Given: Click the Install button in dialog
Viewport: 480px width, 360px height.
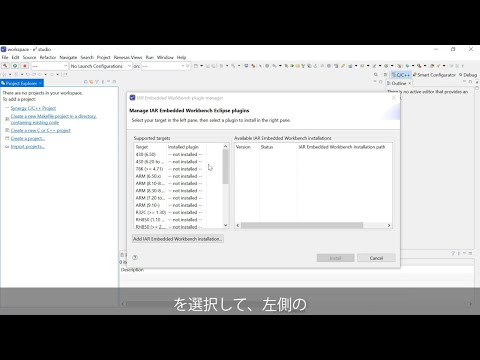Looking at the screenshot, I should click(335, 258).
